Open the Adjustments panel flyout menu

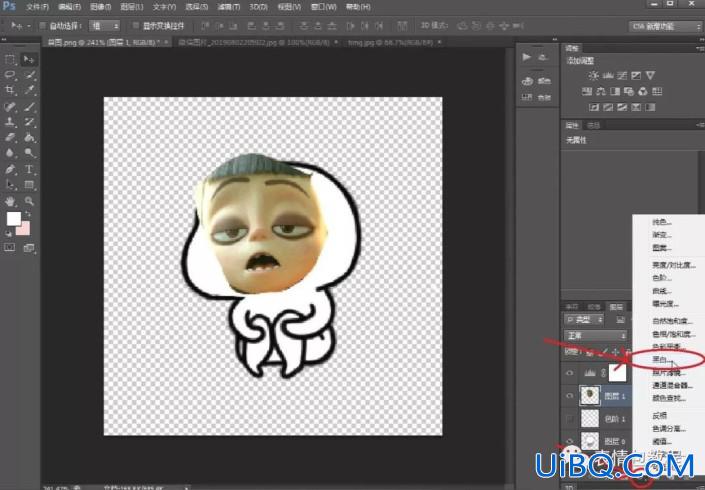point(700,48)
